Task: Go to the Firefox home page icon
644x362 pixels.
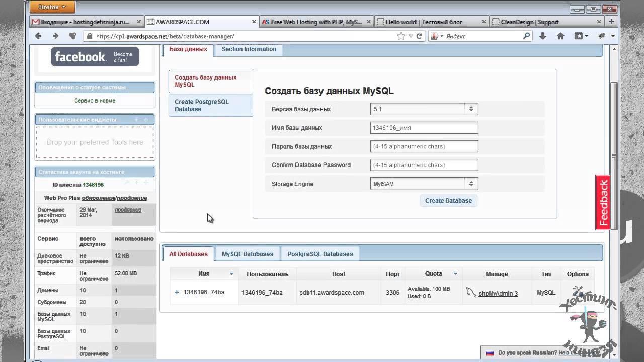Action: pos(560,36)
